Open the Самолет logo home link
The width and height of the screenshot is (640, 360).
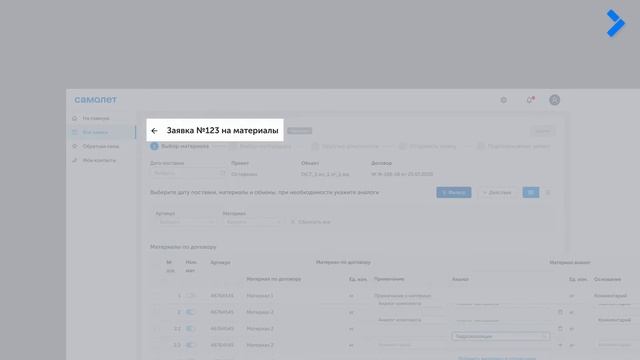96,100
